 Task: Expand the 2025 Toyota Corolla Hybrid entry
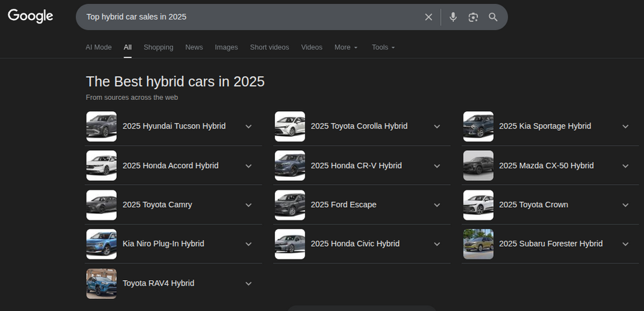(437, 126)
